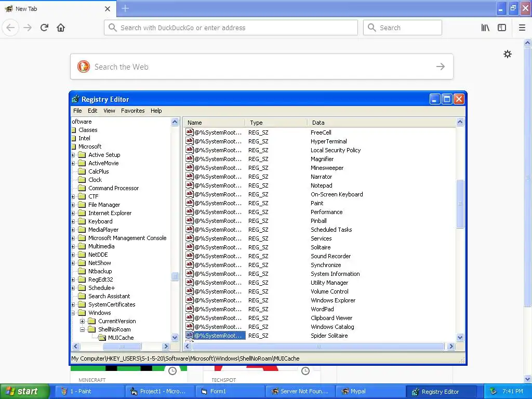Click the Sound Recorder data cell
Screen dimensions: 532x399
point(330,256)
